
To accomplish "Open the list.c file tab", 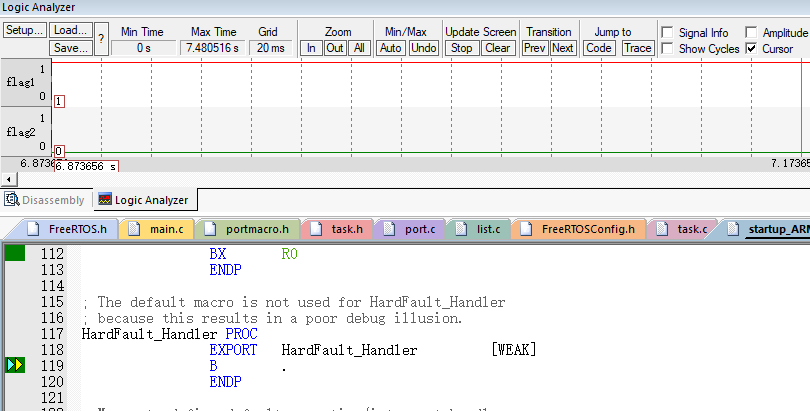I will 478,229.
